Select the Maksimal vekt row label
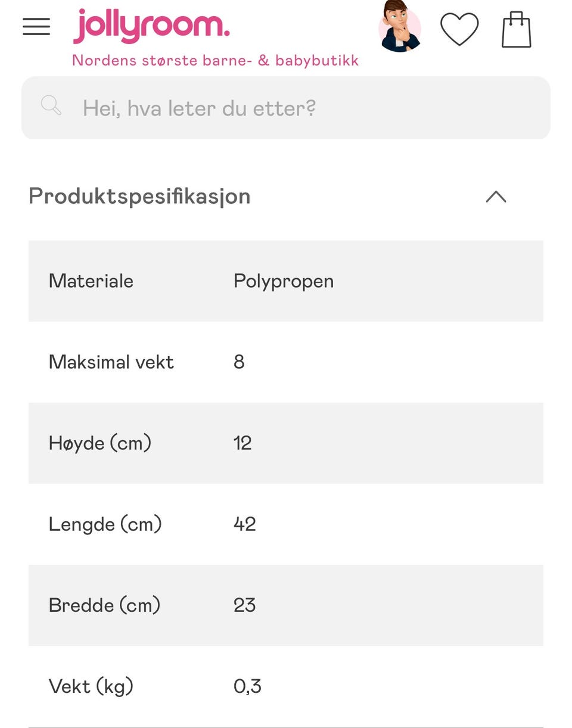Screen dimensions: 572x728 tap(111, 362)
